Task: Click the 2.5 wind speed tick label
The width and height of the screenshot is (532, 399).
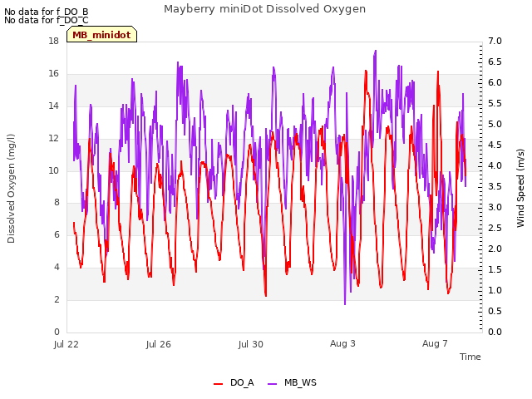Action: tap(495, 228)
